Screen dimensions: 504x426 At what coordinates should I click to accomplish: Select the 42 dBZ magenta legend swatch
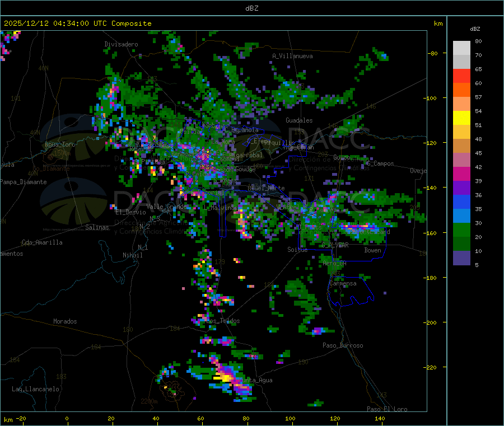(461, 174)
